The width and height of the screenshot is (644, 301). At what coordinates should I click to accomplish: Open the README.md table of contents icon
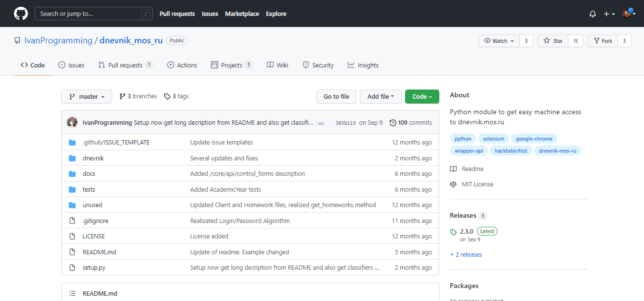pos(72,293)
